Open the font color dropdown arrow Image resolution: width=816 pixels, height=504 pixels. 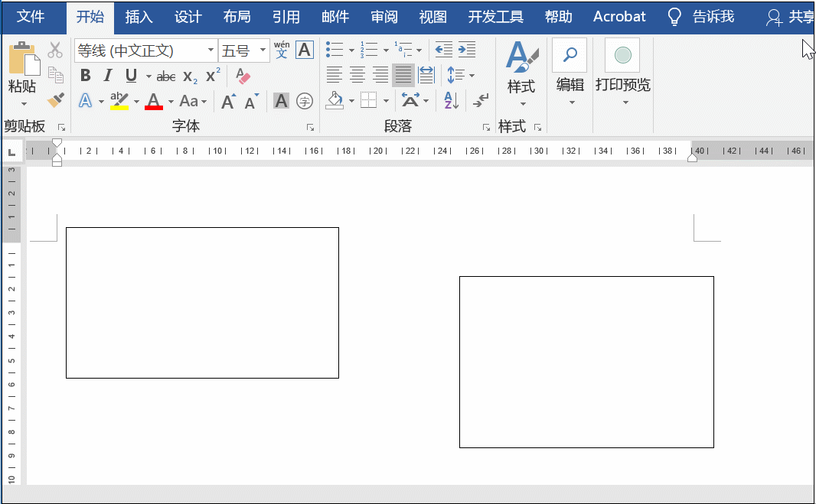[x=171, y=102]
